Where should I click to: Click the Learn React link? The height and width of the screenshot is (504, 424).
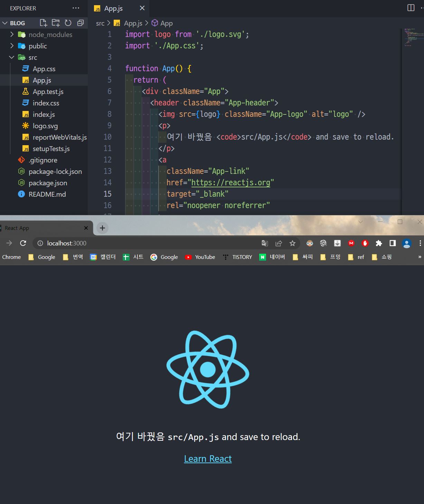[x=208, y=459]
